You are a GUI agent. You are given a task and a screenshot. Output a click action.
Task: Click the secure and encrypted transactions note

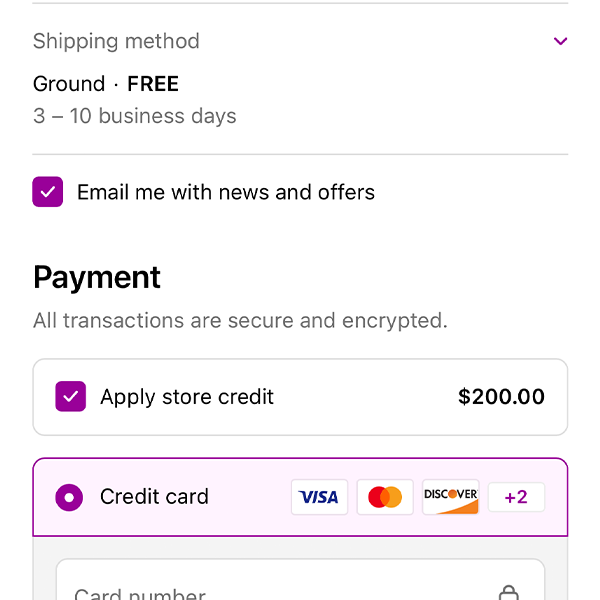(240, 321)
